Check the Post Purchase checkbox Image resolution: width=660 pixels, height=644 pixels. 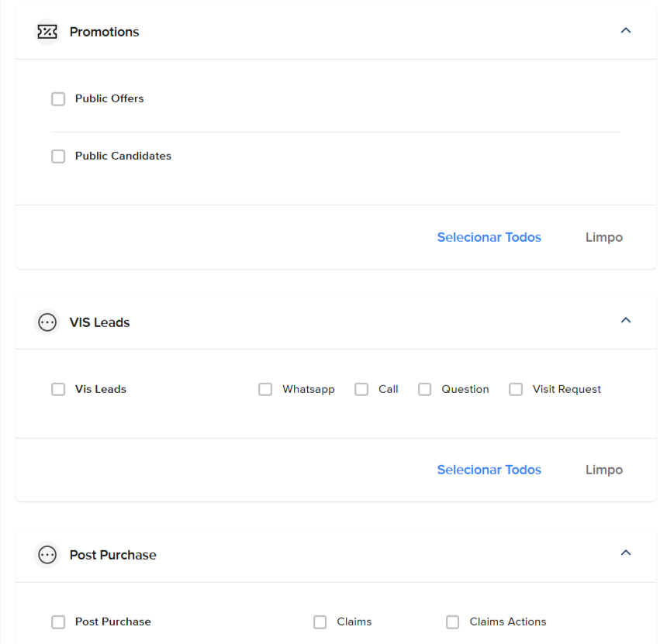click(58, 622)
